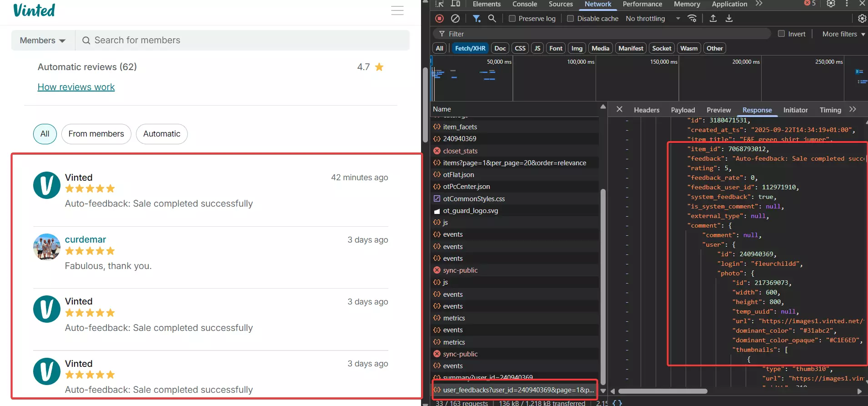The width and height of the screenshot is (868, 406).
Task: Show more DevTools panel tabs
Action: tap(759, 4)
